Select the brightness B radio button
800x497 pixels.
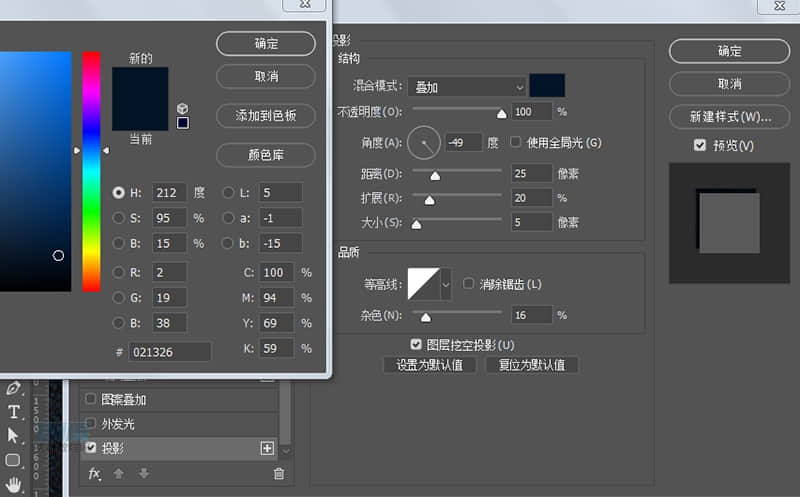[118, 243]
